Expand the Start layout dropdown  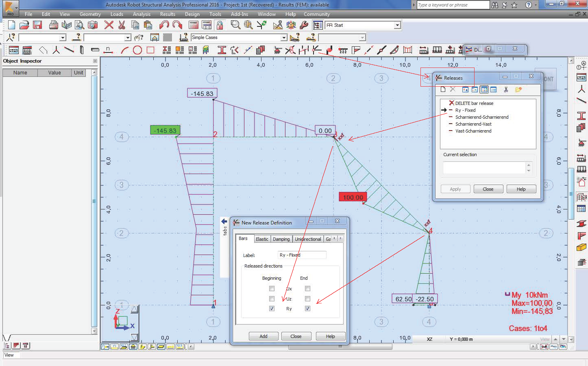[x=397, y=25]
